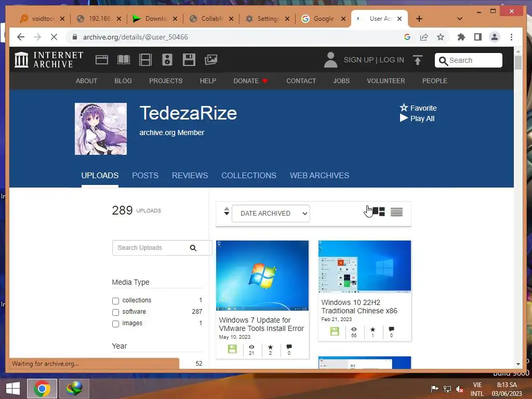The image size is (532, 399).
Task: Click the SIGN UP link
Action: [358, 60]
